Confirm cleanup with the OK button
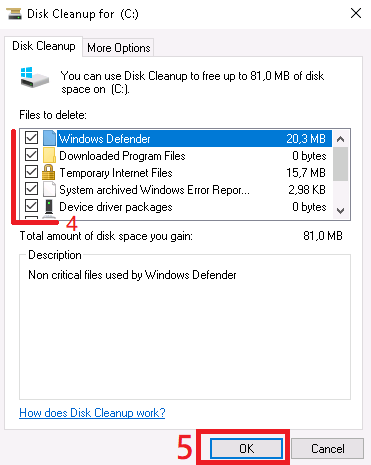 tap(246, 449)
